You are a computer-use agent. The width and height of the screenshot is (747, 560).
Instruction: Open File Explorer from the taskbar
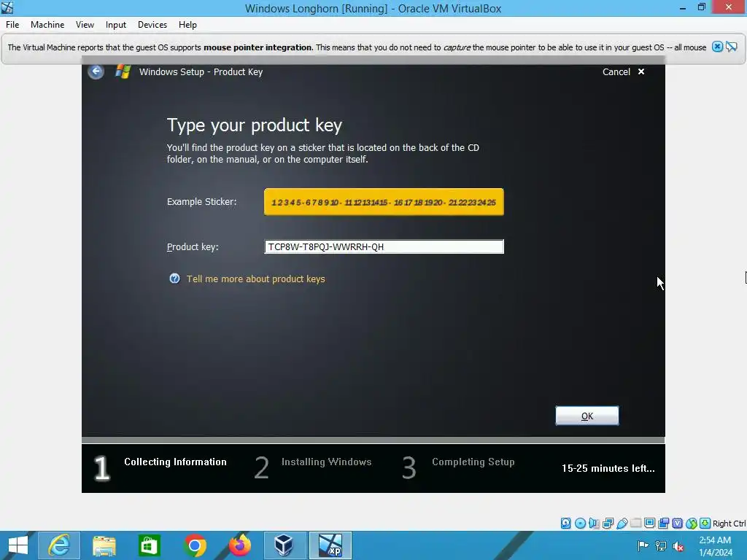click(104, 545)
